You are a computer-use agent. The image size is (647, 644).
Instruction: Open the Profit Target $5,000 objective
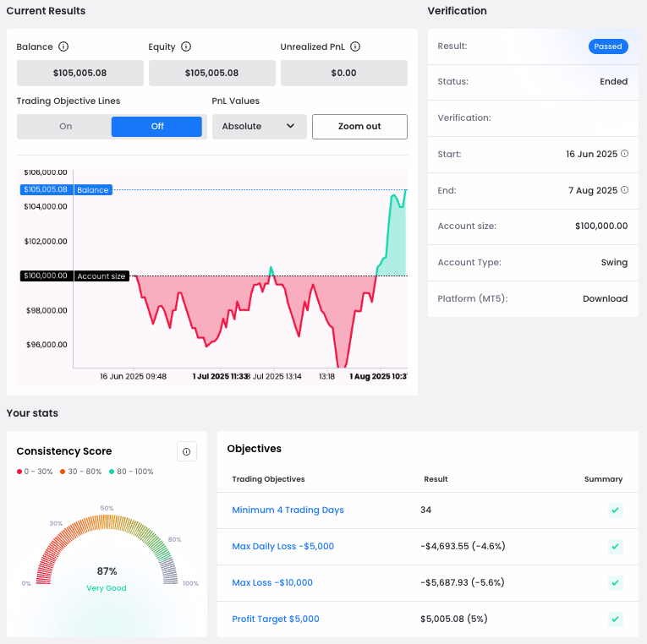(275, 619)
